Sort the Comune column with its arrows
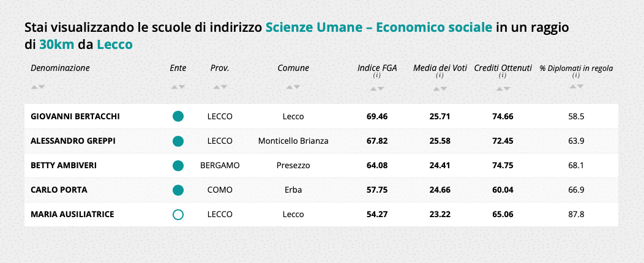644x263 pixels. [293, 87]
